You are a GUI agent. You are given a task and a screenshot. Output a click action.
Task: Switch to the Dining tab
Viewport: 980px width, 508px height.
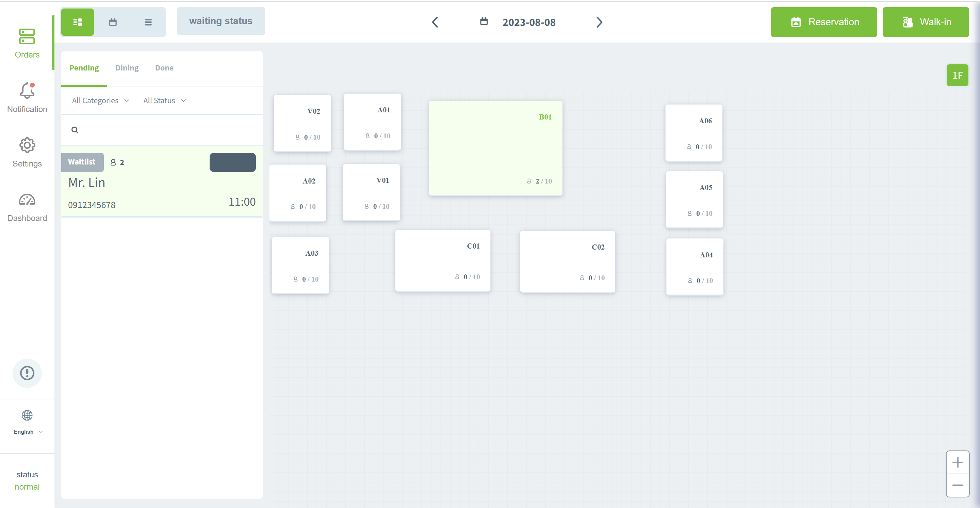127,68
